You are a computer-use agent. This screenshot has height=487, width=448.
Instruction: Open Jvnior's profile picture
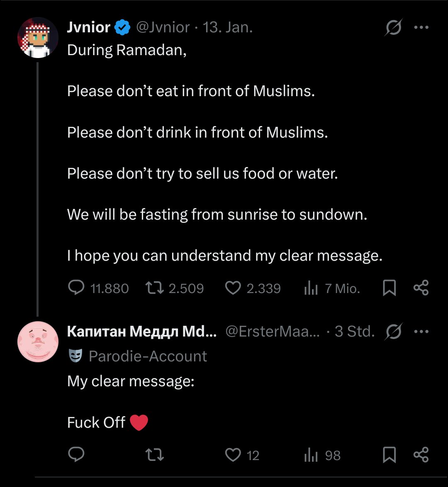(38, 37)
